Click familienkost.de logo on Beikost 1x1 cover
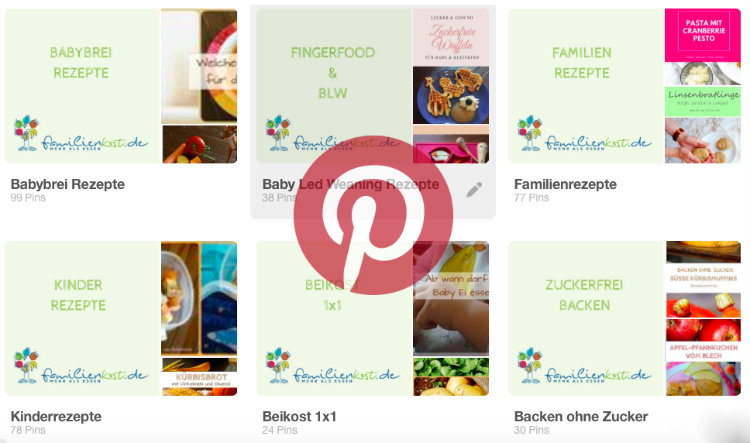Viewport: 750px width, 443px height. coord(332,366)
